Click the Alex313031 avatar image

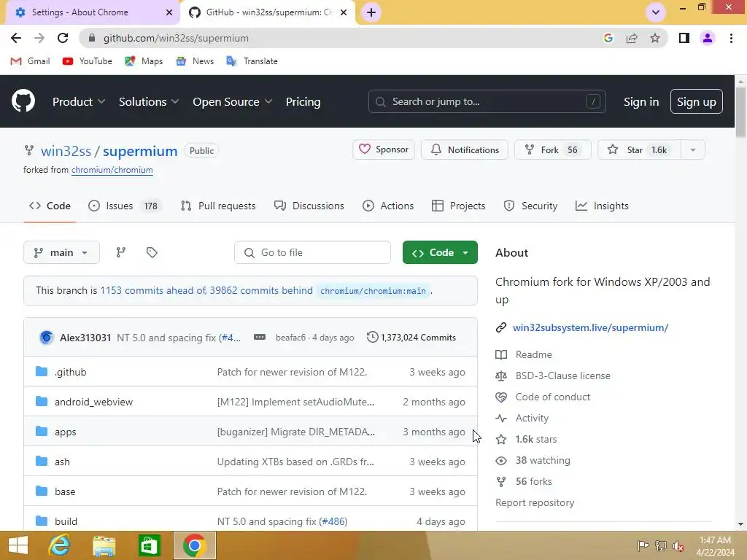[x=46, y=337]
